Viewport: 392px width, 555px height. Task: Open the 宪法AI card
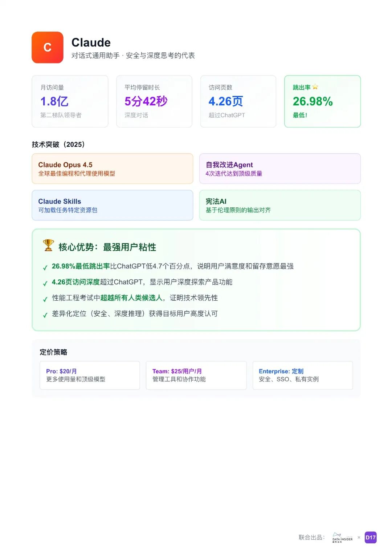tap(280, 205)
